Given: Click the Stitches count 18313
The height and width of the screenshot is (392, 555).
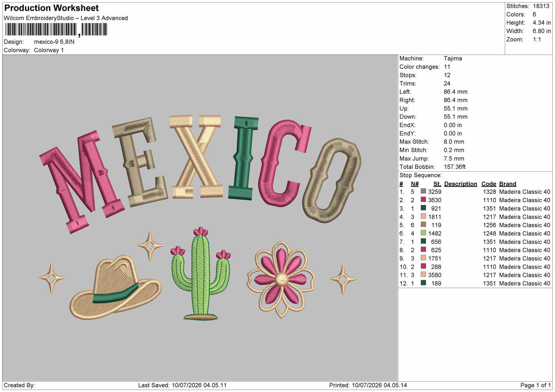Looking at the screenshot, I should (x=541, y=6).
